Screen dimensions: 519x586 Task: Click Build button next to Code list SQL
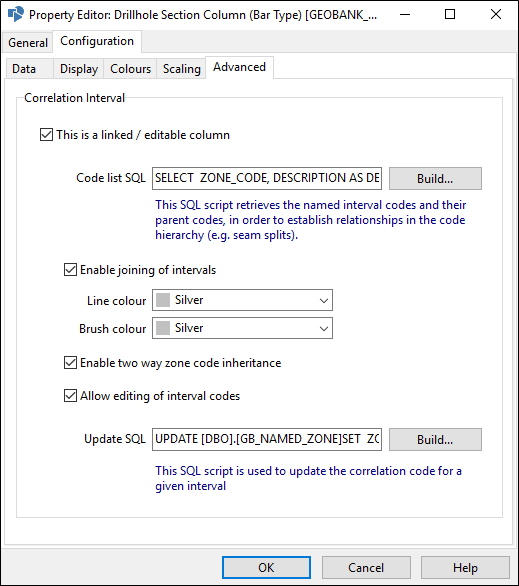point(435,179)
